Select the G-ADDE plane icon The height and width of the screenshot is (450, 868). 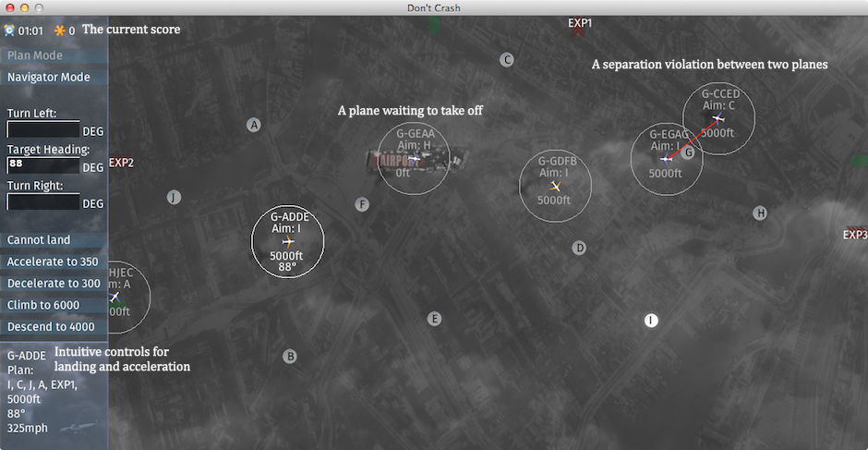coord(288,241)
